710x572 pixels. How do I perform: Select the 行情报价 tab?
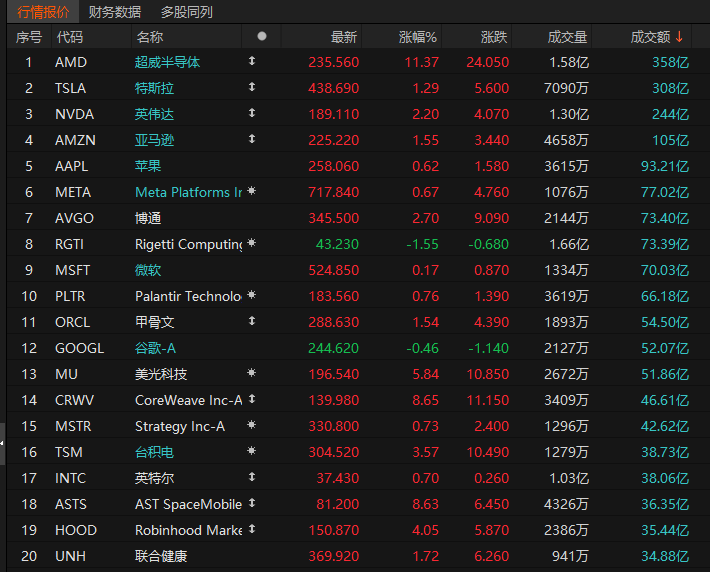tap(43, 12)
